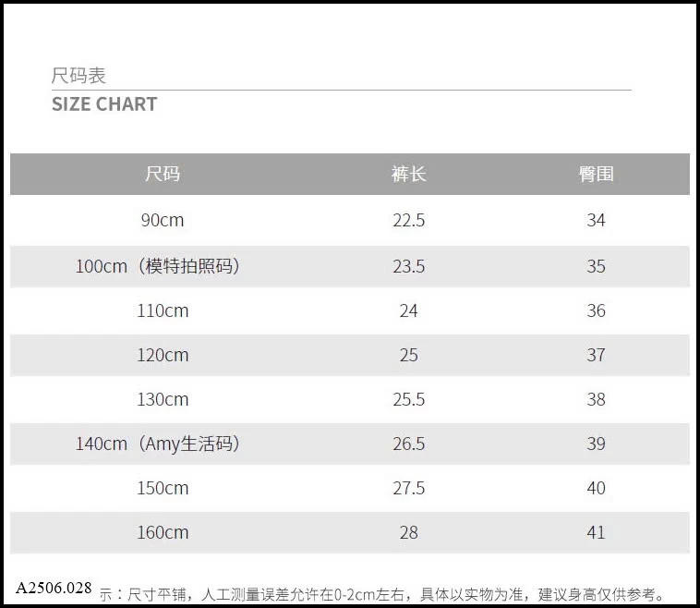700x608 pixels.
Task: Select the hip value 34
Action: (596, 220)
